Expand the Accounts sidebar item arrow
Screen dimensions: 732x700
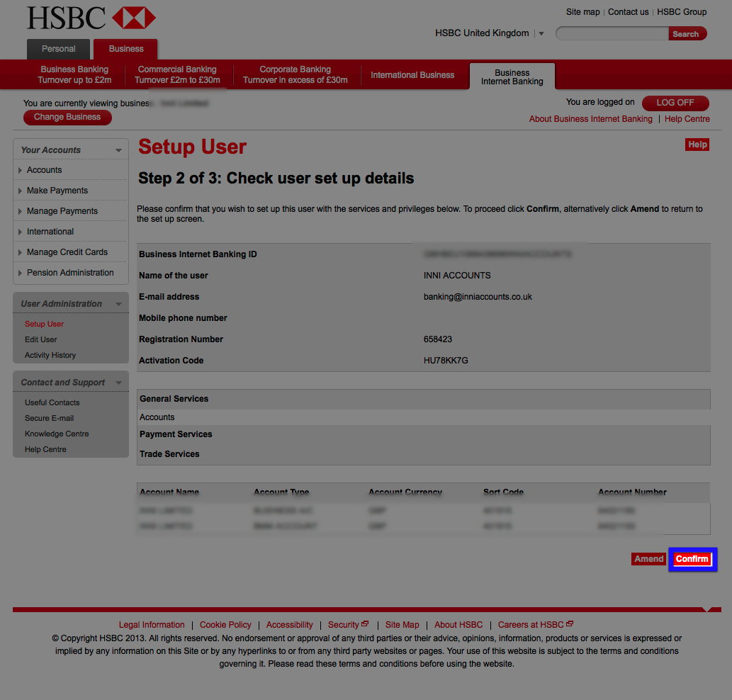[20, 170]
